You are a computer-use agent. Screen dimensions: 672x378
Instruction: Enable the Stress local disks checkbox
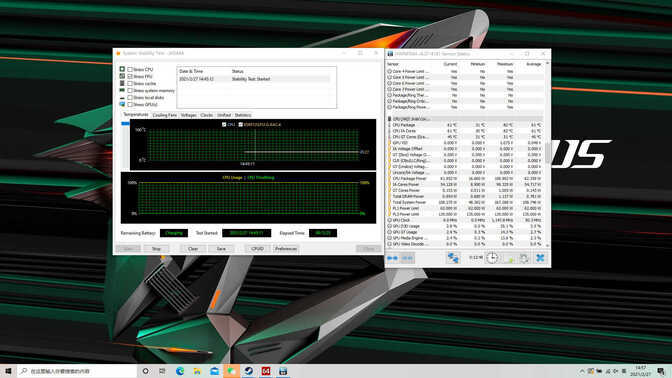point(130,97)
